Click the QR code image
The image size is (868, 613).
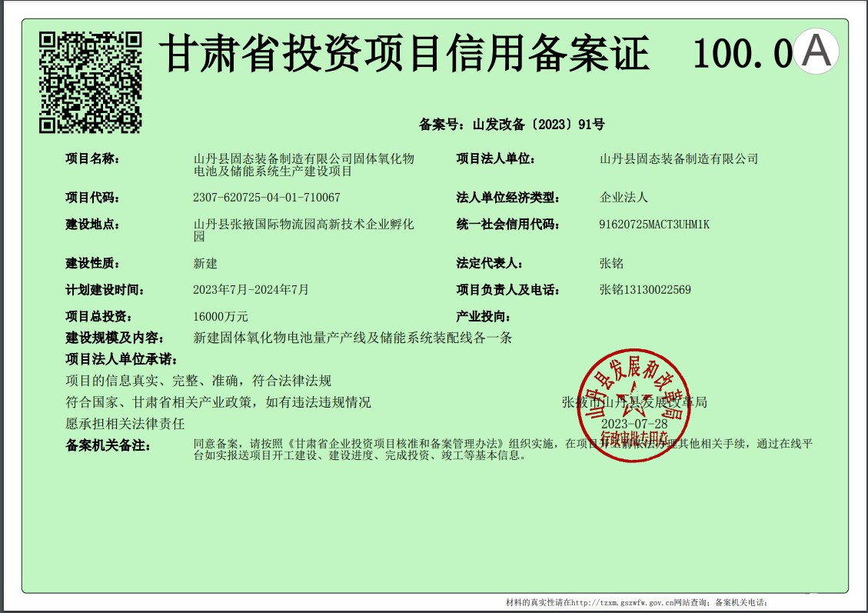coord(91,82)
